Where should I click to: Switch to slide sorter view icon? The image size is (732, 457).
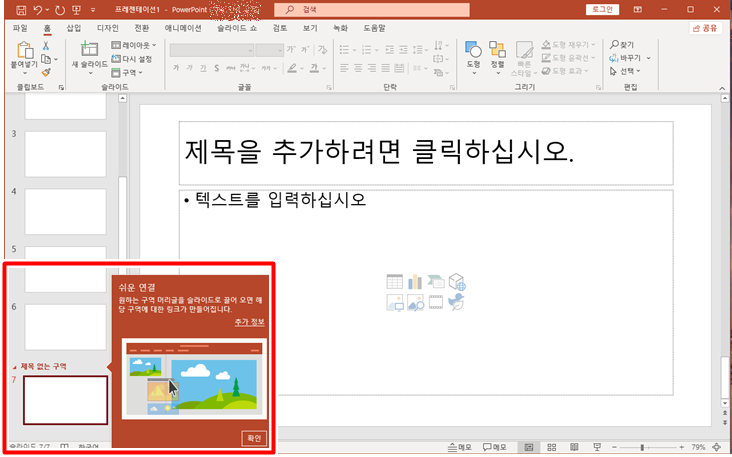[551, 447]
